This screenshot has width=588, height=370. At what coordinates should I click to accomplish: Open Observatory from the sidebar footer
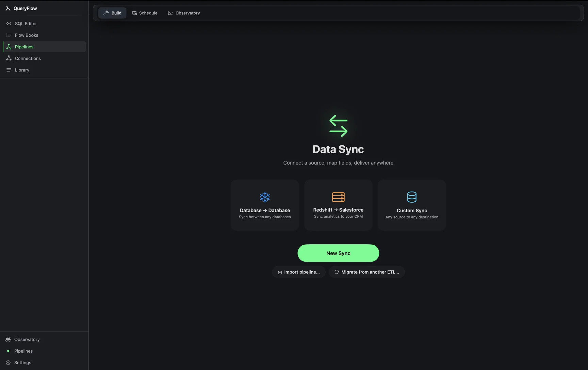point(44,339)
